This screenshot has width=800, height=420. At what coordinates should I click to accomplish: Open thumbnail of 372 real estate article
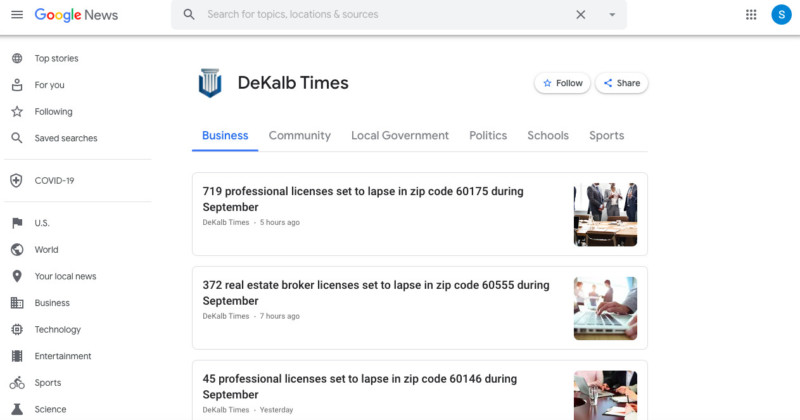coord(605,308)
